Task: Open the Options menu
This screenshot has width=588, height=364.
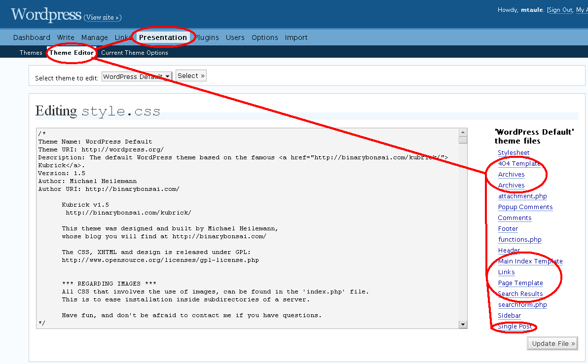Action: pos(265,37)
